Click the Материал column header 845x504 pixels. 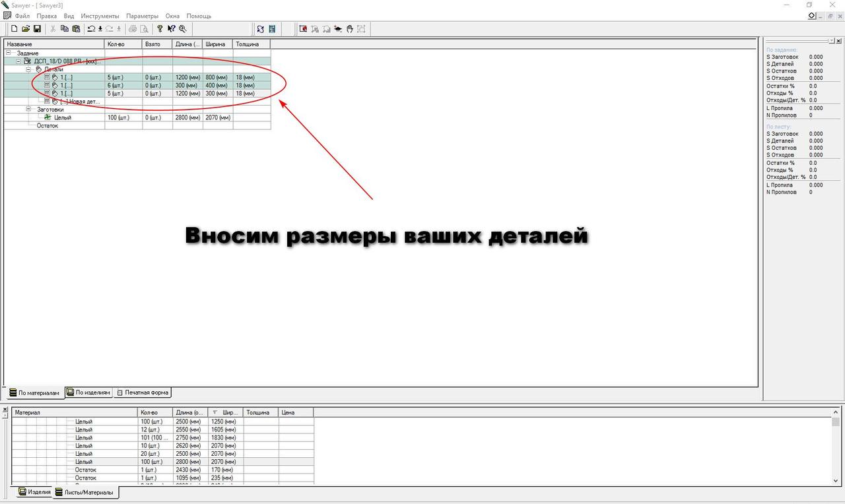(75, 412)
